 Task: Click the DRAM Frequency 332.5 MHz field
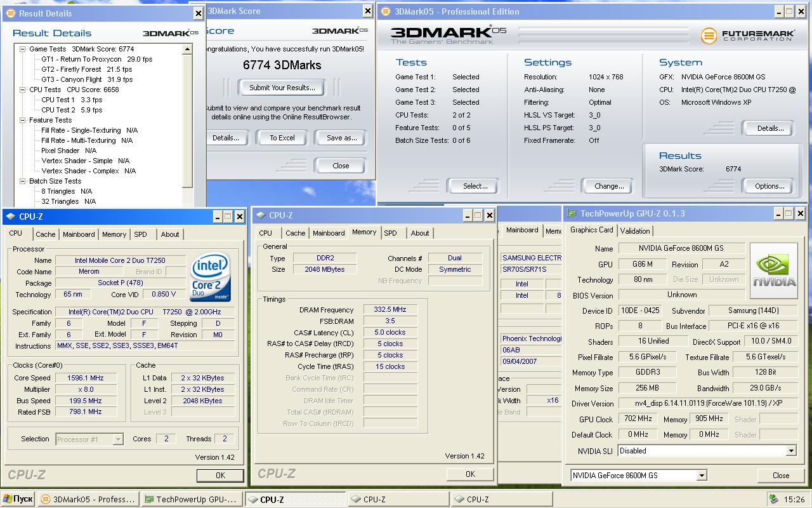click(x=390, y=310)
